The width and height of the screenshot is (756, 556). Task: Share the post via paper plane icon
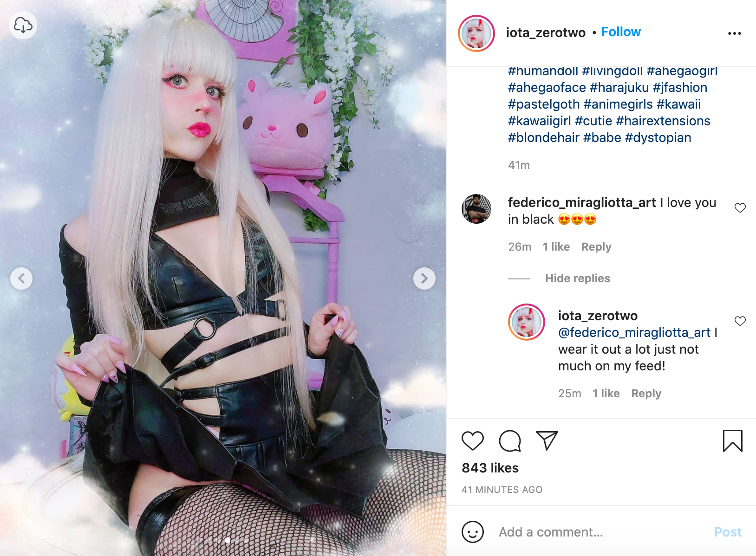[x=547, y=440]
